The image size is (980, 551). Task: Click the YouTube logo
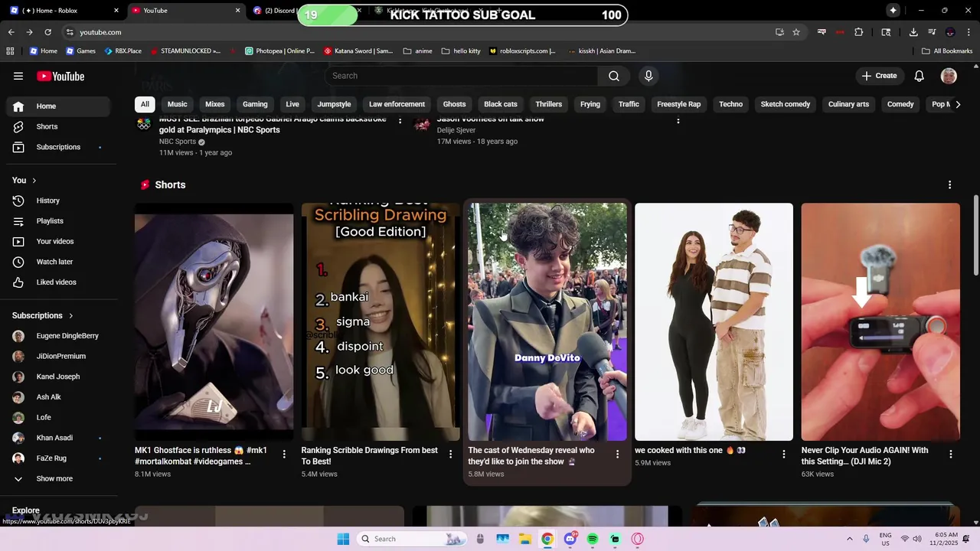coord(60,76)
